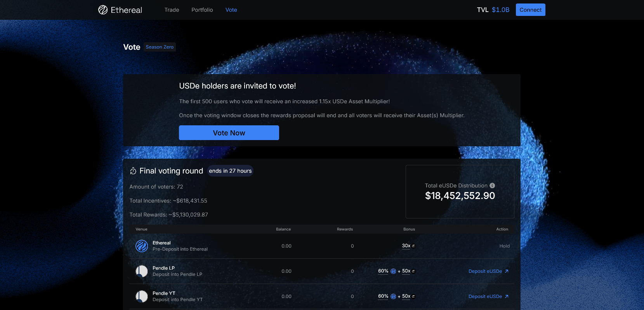Click the 50x bonus in Pendle YT row

(406, 296)
